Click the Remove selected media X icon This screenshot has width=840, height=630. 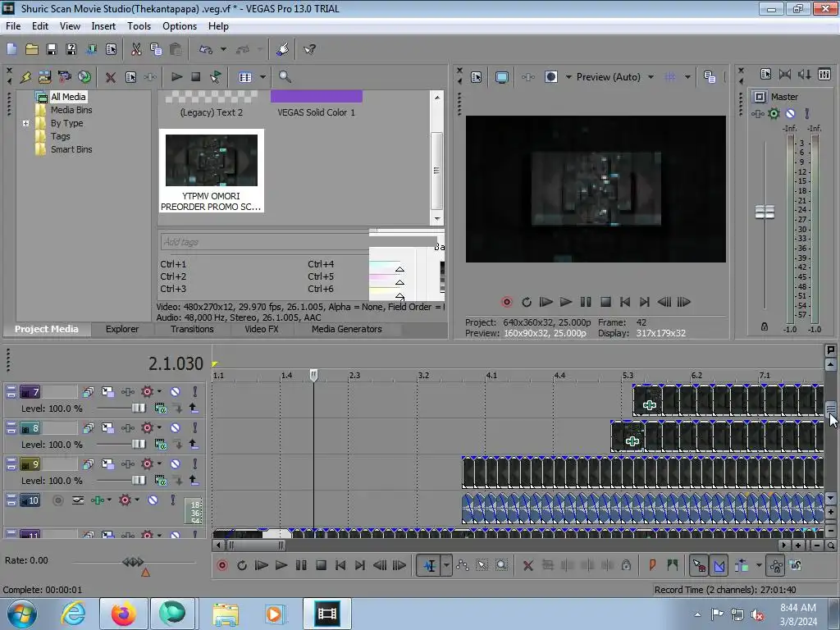tap(111, 77)
